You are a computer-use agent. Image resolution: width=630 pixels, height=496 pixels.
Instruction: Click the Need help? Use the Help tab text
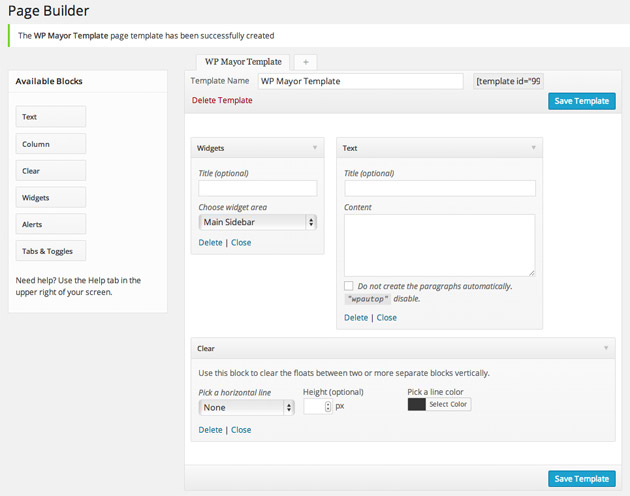click(x=78, y=286)
